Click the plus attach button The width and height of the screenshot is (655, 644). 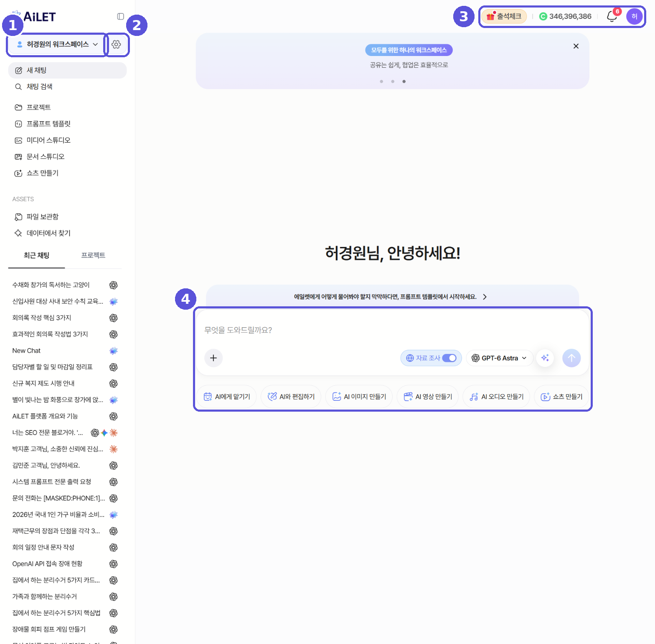coord(213,358)
